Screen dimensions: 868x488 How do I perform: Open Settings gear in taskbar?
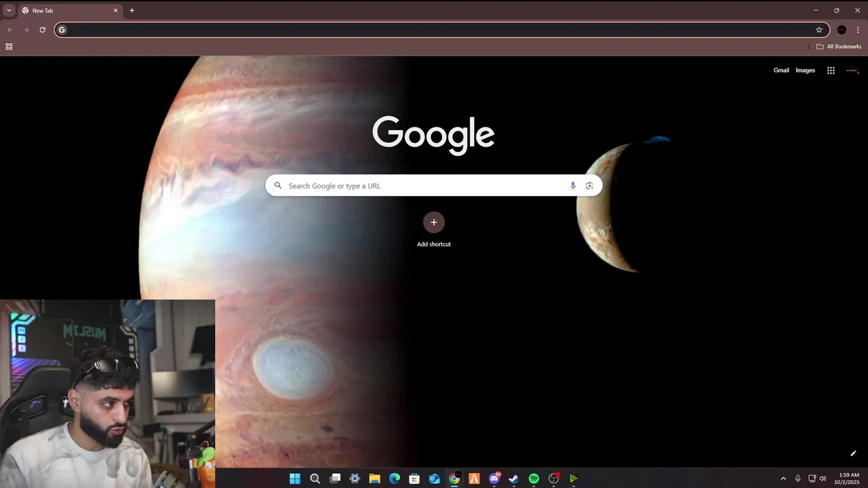point(355,479)
